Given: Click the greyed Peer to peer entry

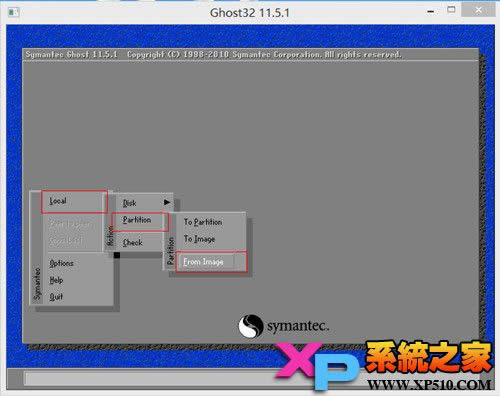Looking at the screenshot, I should 69,223.
